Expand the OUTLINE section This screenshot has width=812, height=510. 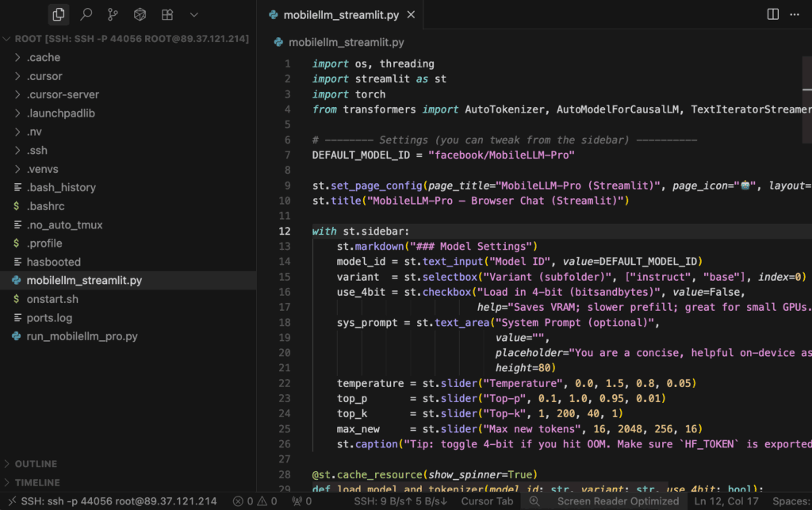point(36,464)
